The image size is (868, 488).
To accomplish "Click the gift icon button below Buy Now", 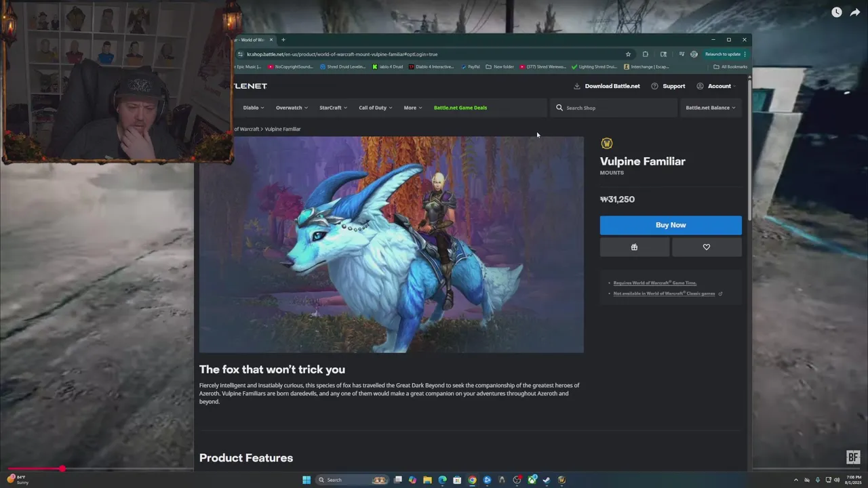I will click(634, 247).
